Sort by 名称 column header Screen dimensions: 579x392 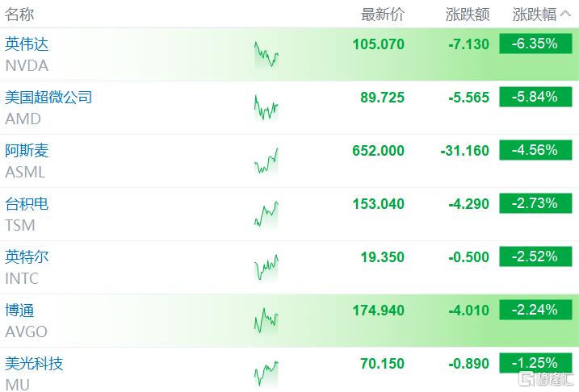pyautogui.click(x=19, y=15)
